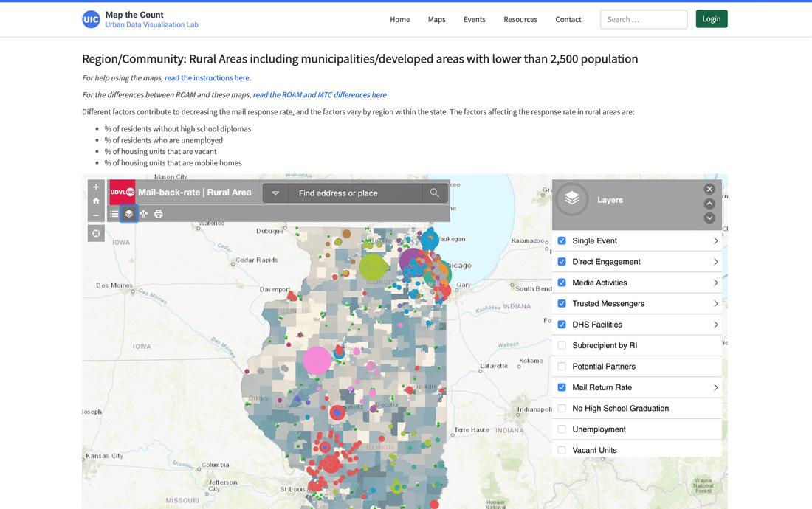Open the legend list tool

tap(114, 214)
